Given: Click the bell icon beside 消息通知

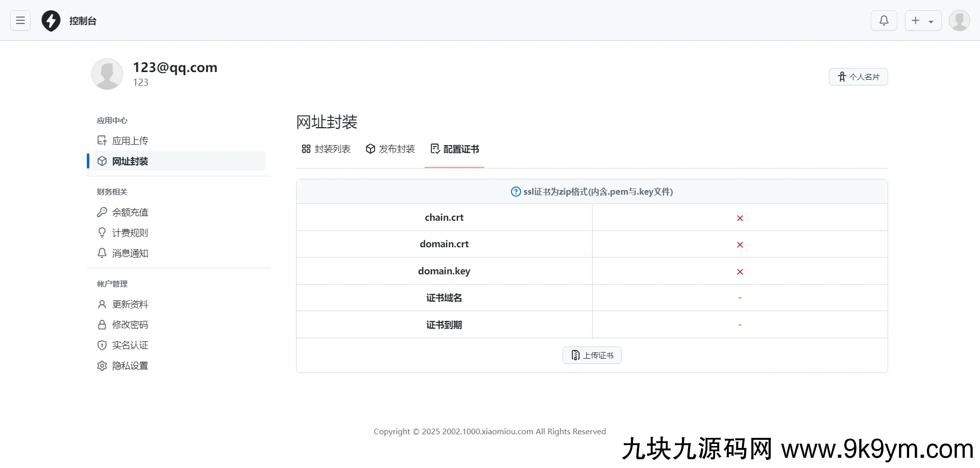Looking at the screenshot, I should click(x=102, y=253).
